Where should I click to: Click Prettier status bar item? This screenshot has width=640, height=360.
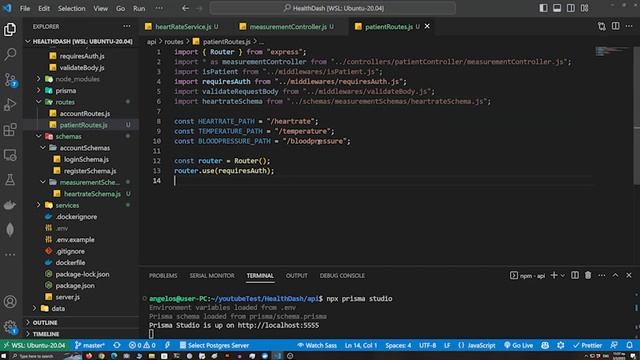click(587, 345)
